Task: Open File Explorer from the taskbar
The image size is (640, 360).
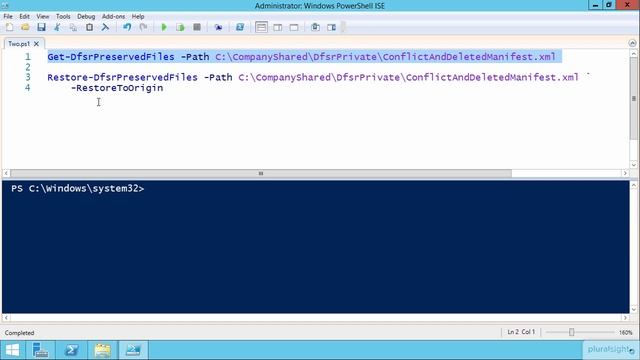Action: pos(102,350)
